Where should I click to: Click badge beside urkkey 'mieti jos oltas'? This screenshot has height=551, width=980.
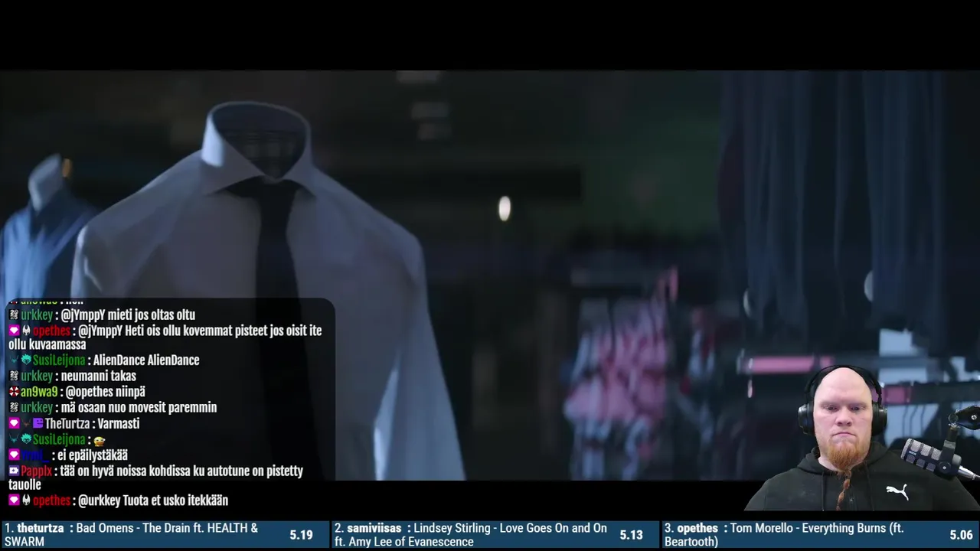pyautogui.click(x=14, y=315)
